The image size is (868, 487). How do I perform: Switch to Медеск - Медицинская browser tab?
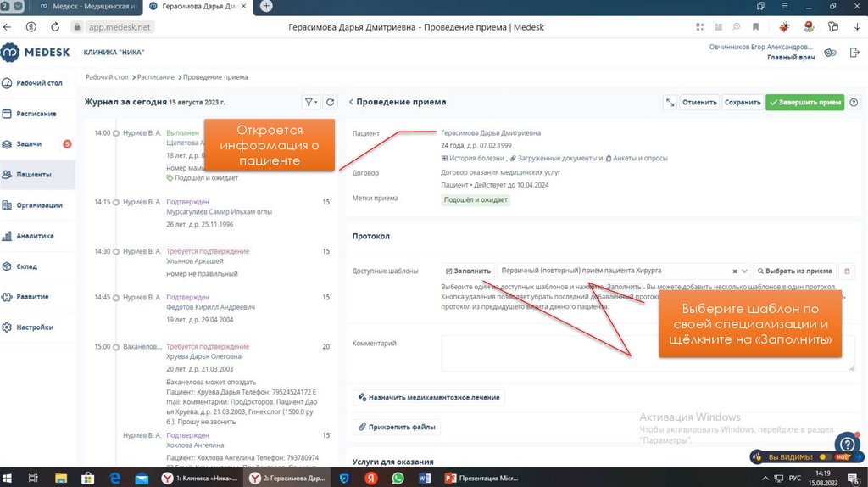(x=87, y=6)
